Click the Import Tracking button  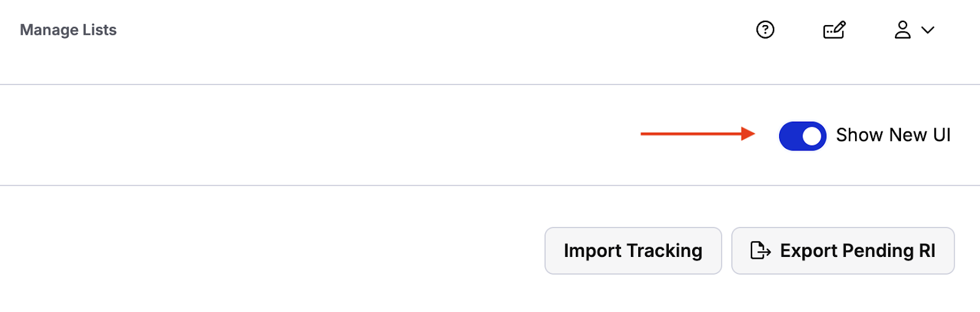coord(633,251)
